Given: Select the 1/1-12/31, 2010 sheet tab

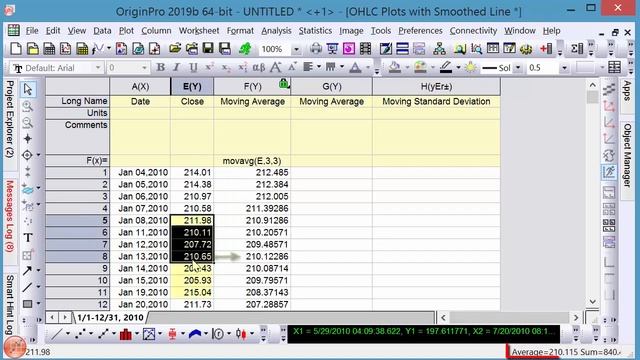Looking at the screenshot, I should click(110, 318).
